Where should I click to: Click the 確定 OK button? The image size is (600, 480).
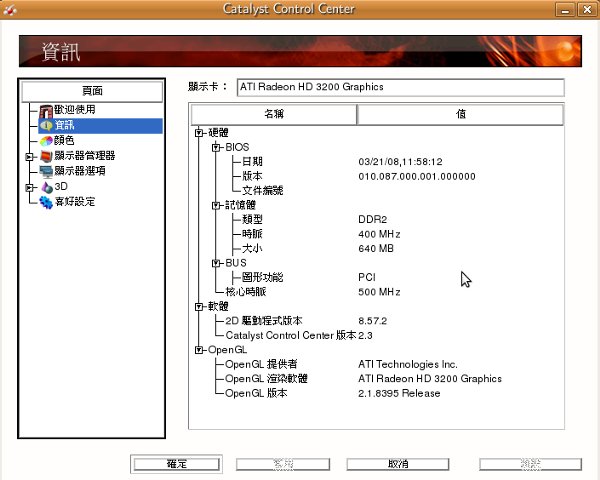coord(176,464)
